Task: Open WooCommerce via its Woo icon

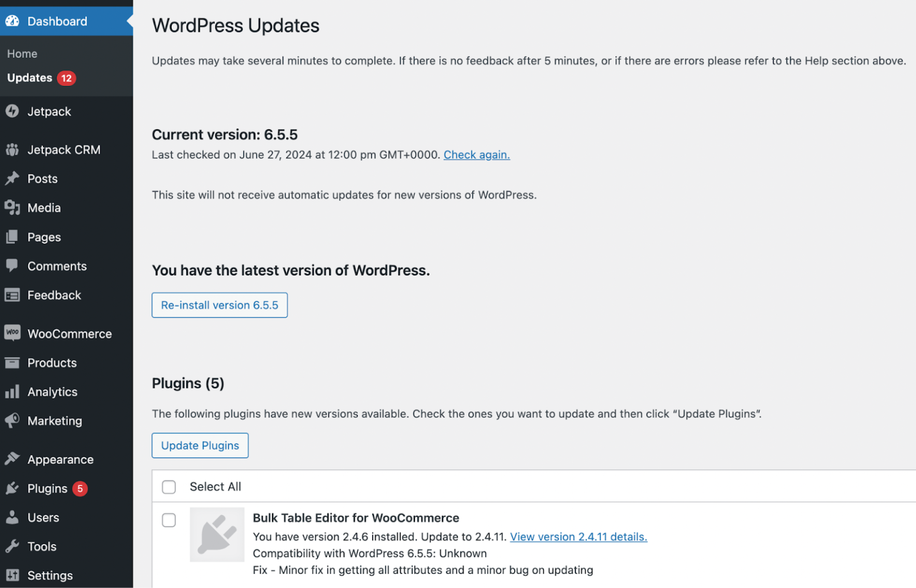Action: (12, 333)
